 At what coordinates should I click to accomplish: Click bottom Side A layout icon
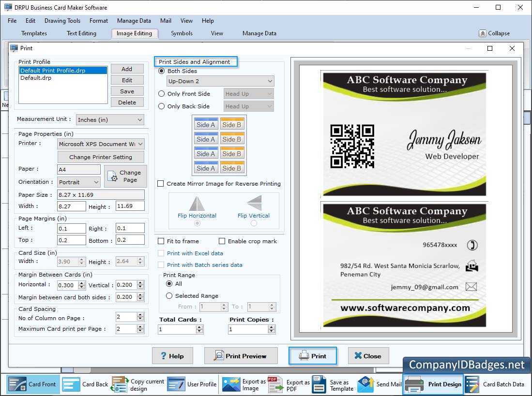[206, 168]
